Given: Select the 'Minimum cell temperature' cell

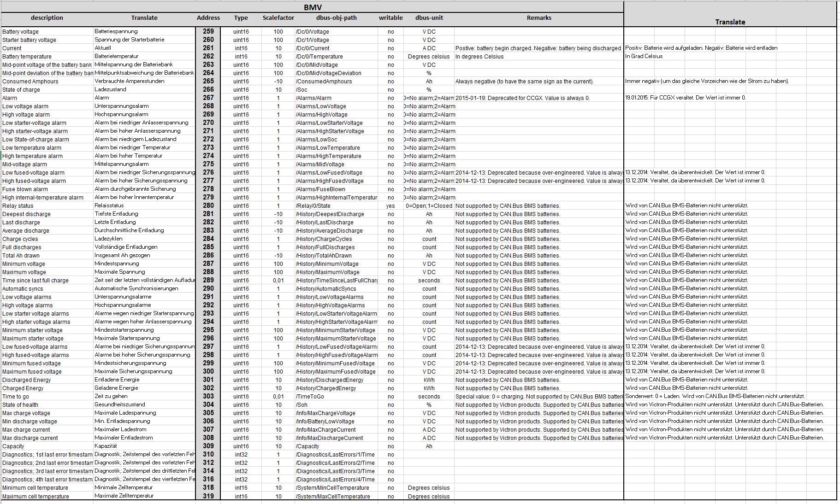Looking at the screenshot, I should [x=47, y=488].
